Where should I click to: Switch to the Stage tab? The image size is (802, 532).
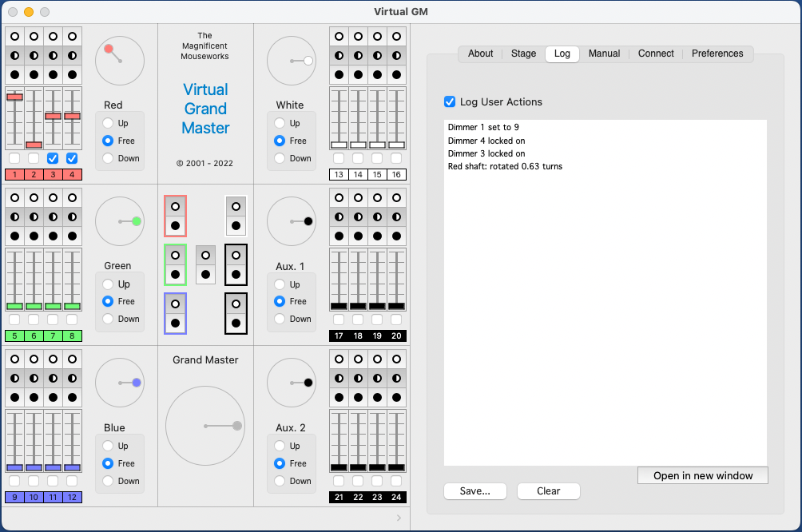coord(523,54)
